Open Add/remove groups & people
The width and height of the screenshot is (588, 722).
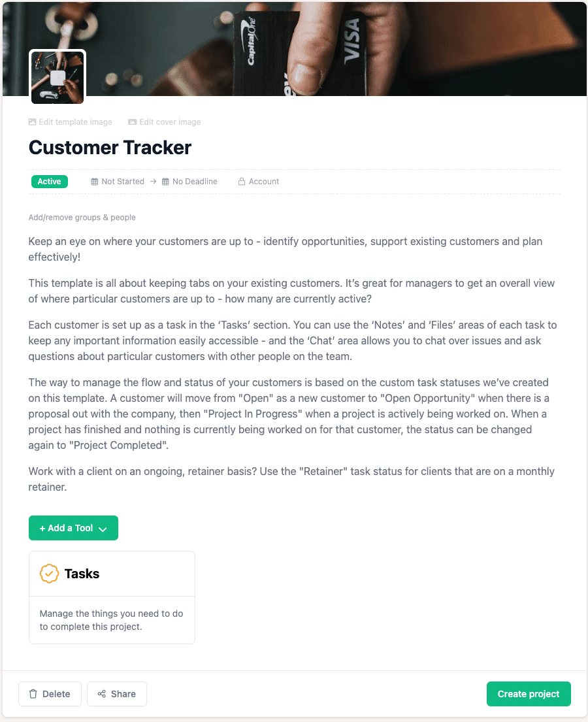coord(82,217)
